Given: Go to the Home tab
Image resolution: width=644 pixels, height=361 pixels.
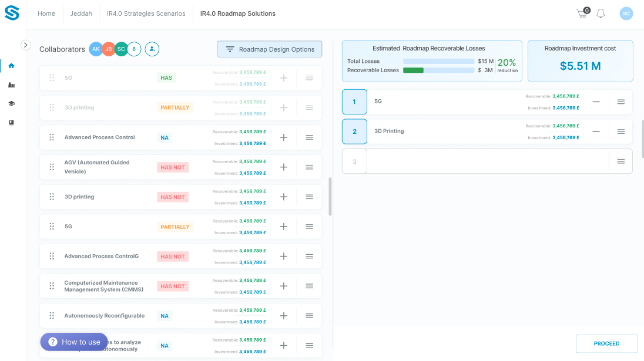Looking at the screenshot, I should 46,14.
